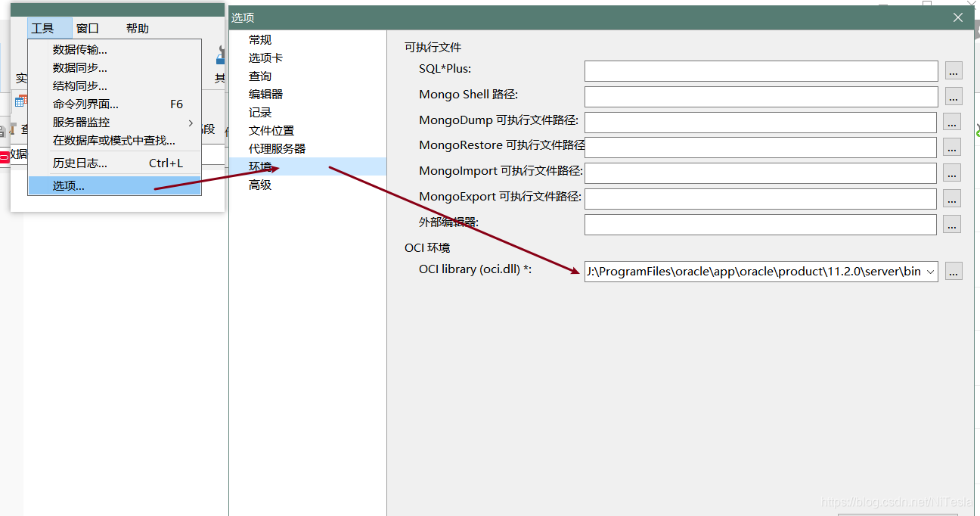This screenshot has height=516, width=980.
Task: Click the MongoImport executable path field
Action: 760,173
